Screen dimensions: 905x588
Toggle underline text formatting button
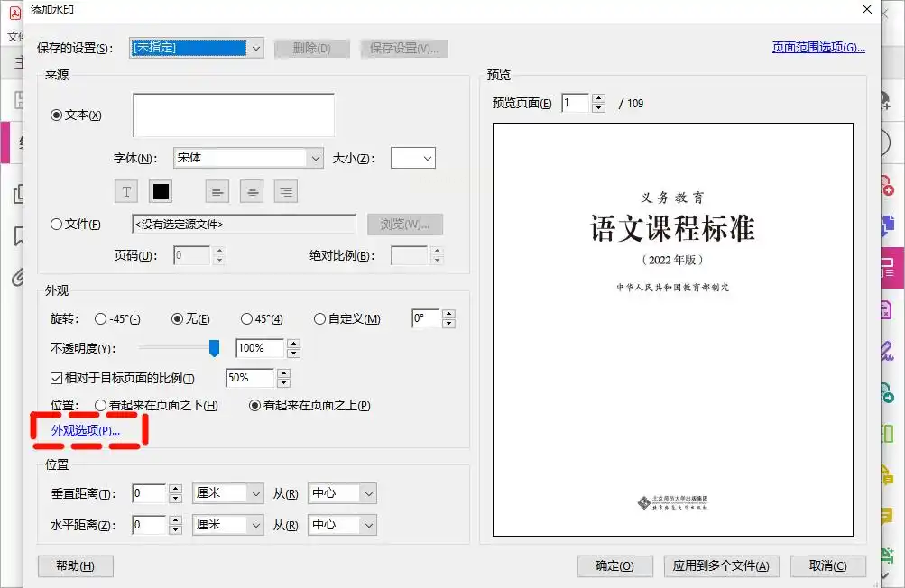[x=126, y=191]
